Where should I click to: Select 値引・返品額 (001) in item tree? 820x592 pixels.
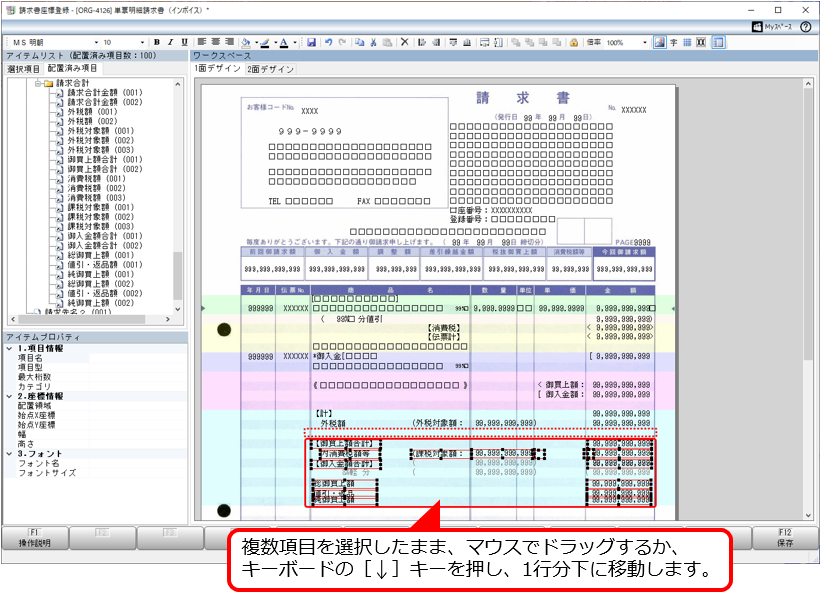105,265
